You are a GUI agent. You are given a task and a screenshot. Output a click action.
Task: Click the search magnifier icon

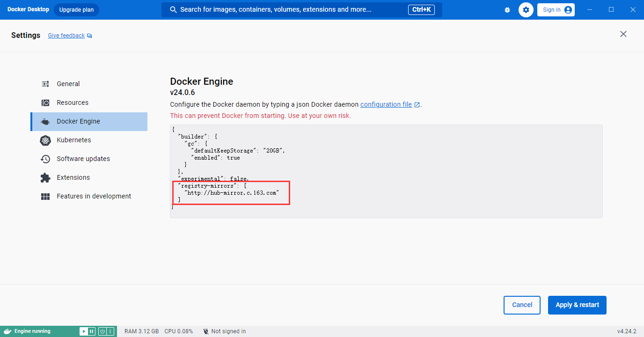point(173,10)
